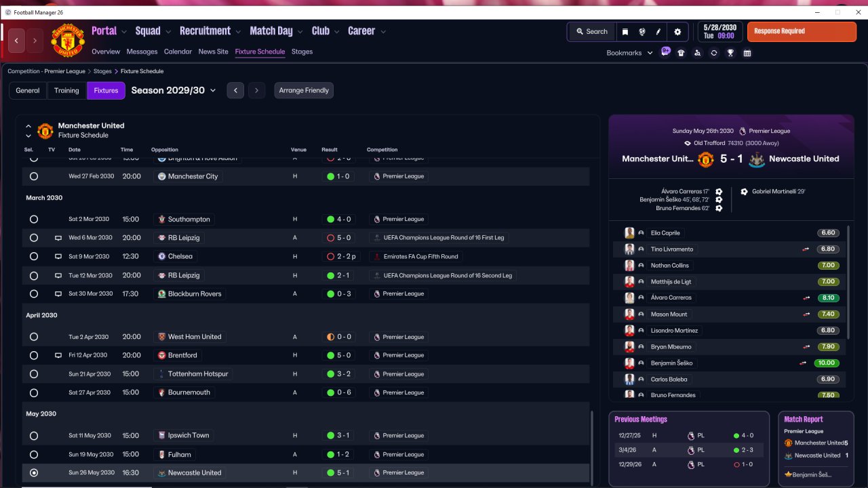The image size is (868, 488).
Task: Click the player ratings list scrollbar
Action: (848, 281)
